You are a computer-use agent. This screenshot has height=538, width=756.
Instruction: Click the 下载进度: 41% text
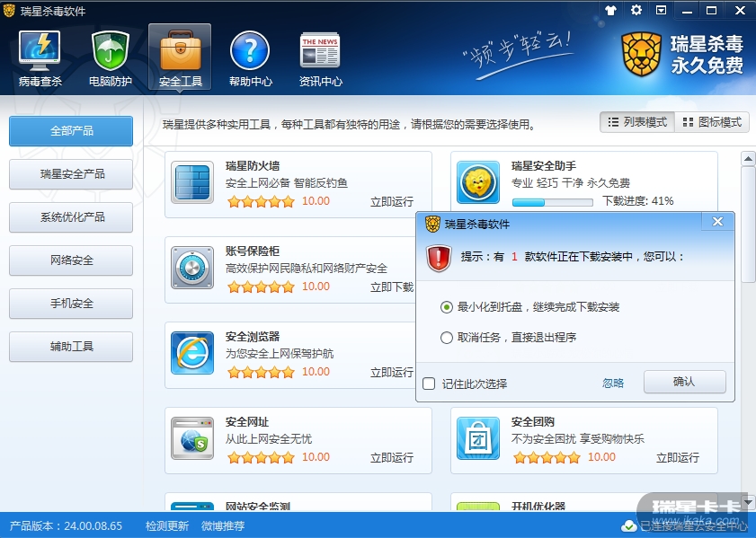pyautogui.click(x=637, y=201)
